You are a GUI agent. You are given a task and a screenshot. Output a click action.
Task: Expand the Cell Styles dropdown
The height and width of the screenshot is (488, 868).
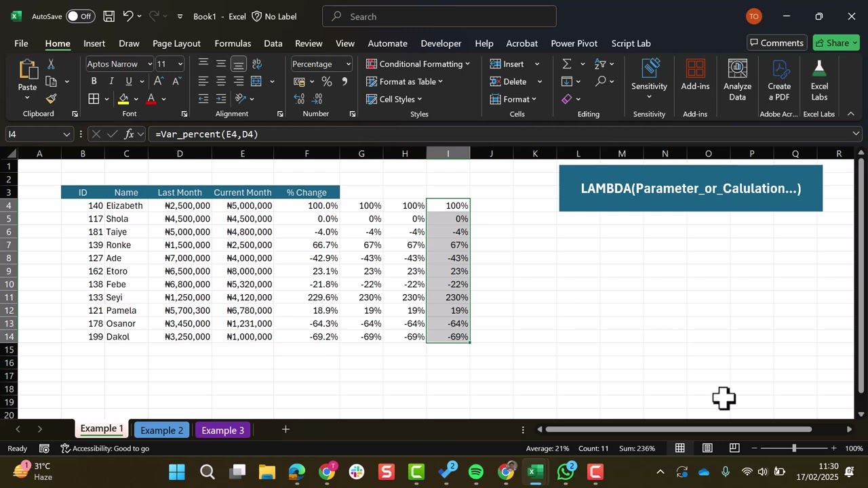tap(393, 99)
